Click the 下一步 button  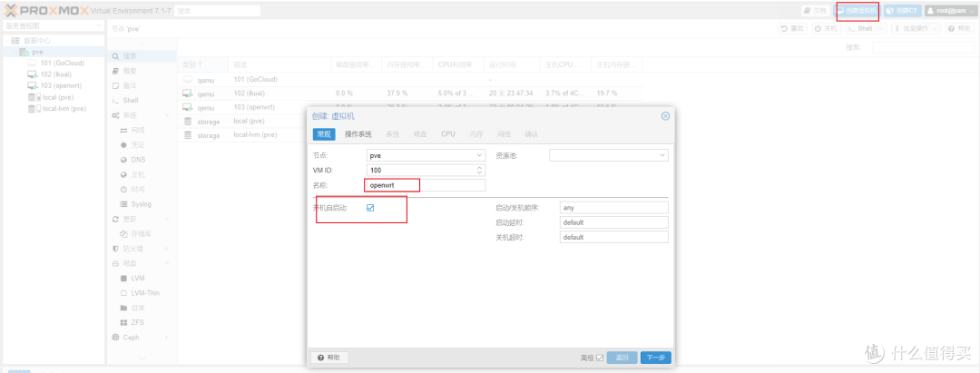[655, 358]
